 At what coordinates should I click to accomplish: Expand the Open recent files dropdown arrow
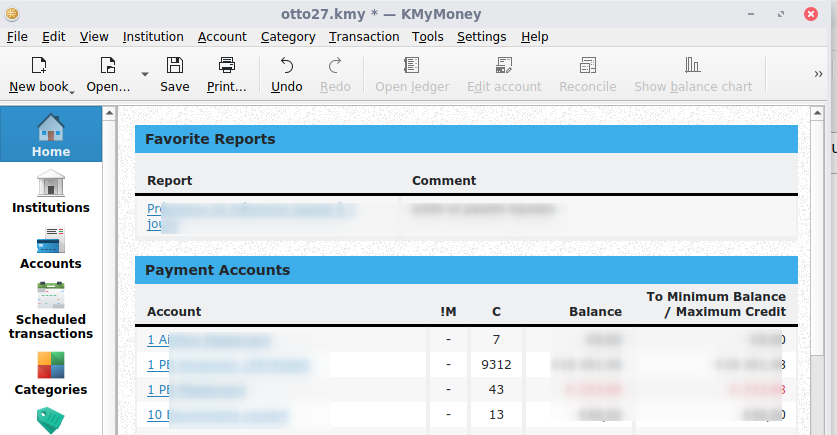tap(145, 75)
